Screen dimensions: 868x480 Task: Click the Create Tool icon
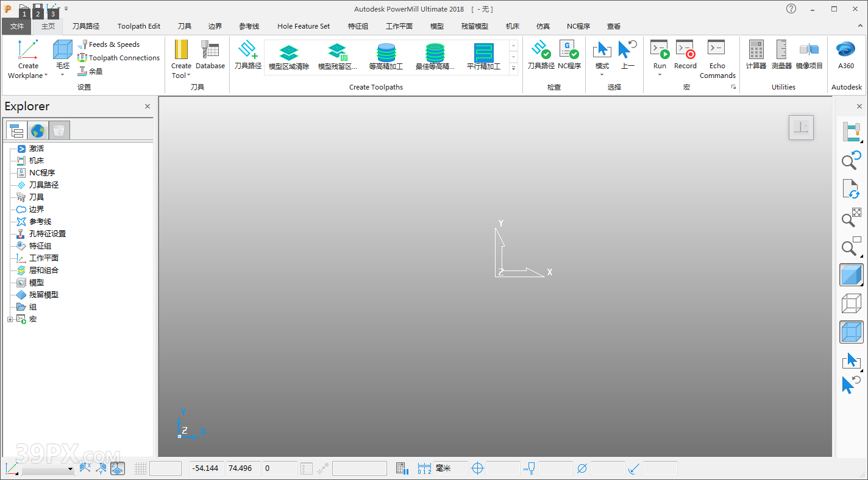tap(181, 50)
